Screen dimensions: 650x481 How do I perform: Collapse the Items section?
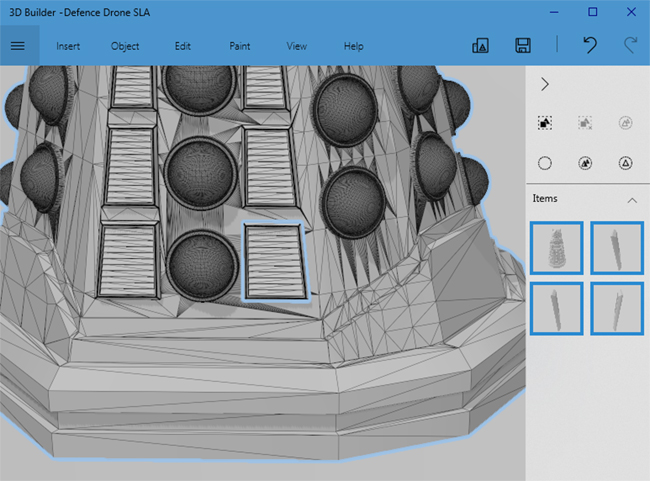click(x=632, y=200)
